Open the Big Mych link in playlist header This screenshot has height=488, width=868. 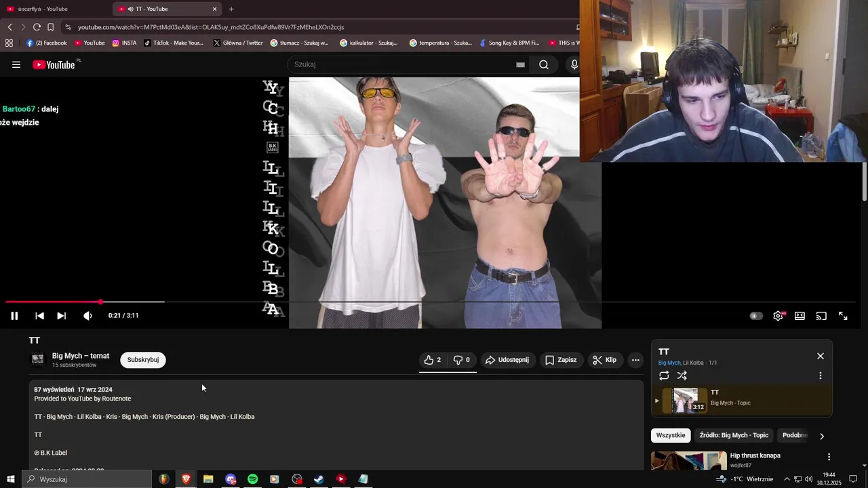click(669, 363)
